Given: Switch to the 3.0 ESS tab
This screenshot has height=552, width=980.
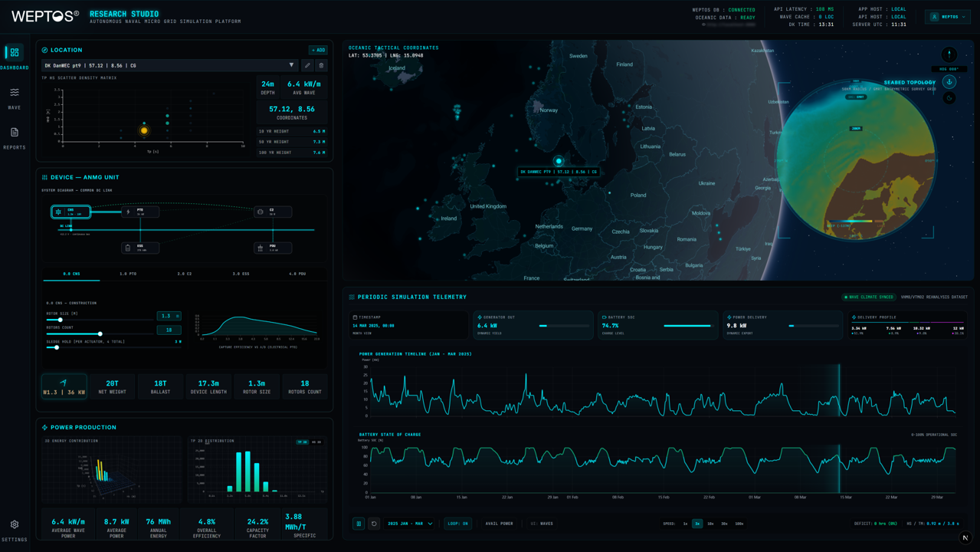Looking at the screenshot, I should coord(241,274).
